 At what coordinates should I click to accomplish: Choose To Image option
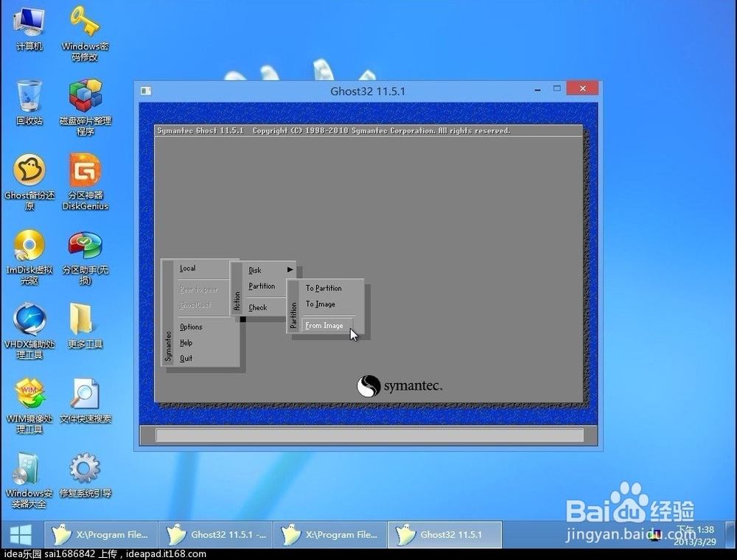(321, 304)
